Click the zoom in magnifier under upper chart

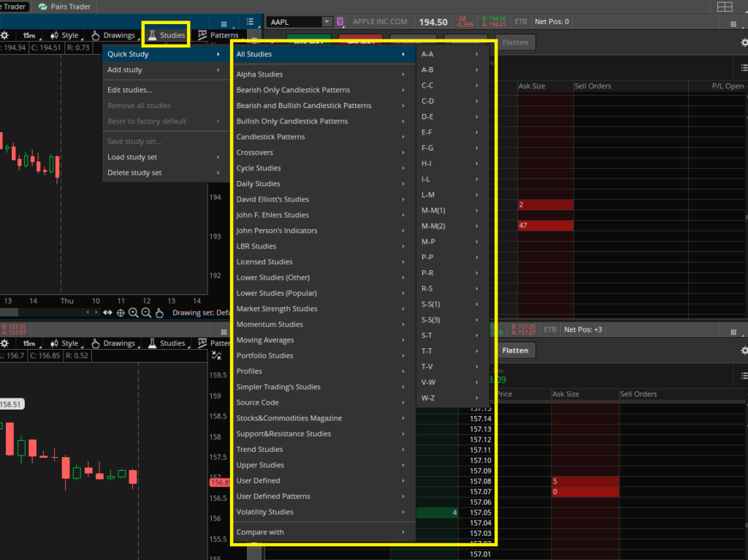[134, 313]
